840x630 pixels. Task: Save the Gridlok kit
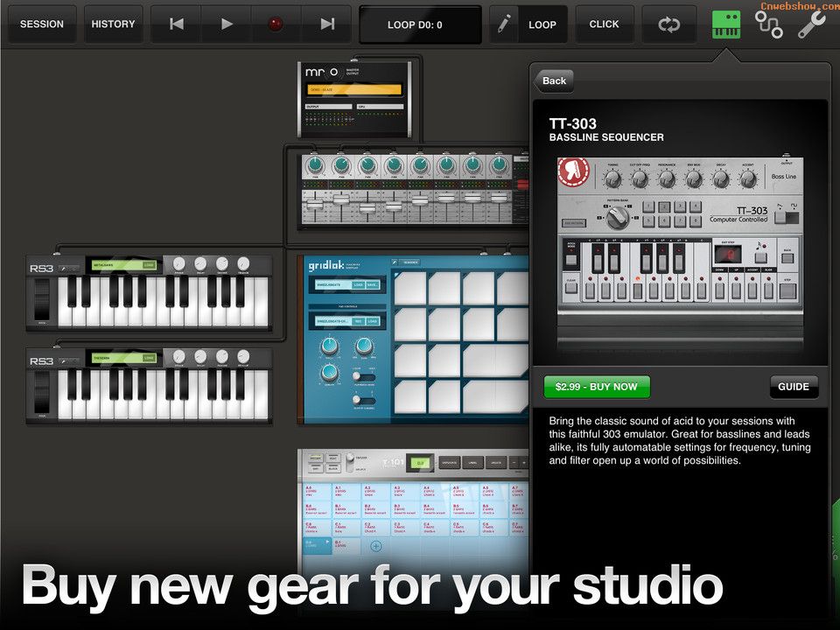[372, 285]
